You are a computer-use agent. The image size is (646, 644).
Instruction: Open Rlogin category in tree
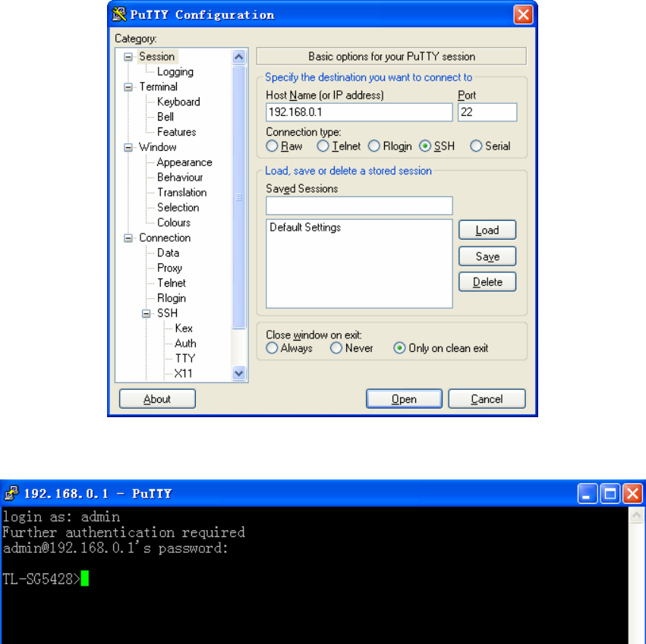click(x=172, y=298)
